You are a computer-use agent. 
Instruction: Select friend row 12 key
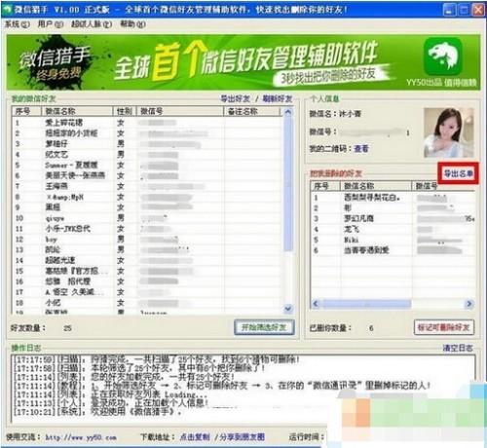[147, 240]
